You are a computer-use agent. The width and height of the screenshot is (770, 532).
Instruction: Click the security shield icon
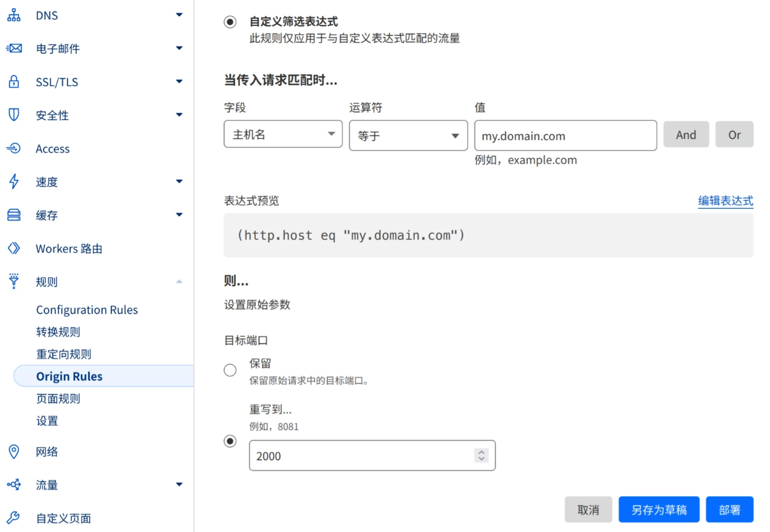coord(14,115)
